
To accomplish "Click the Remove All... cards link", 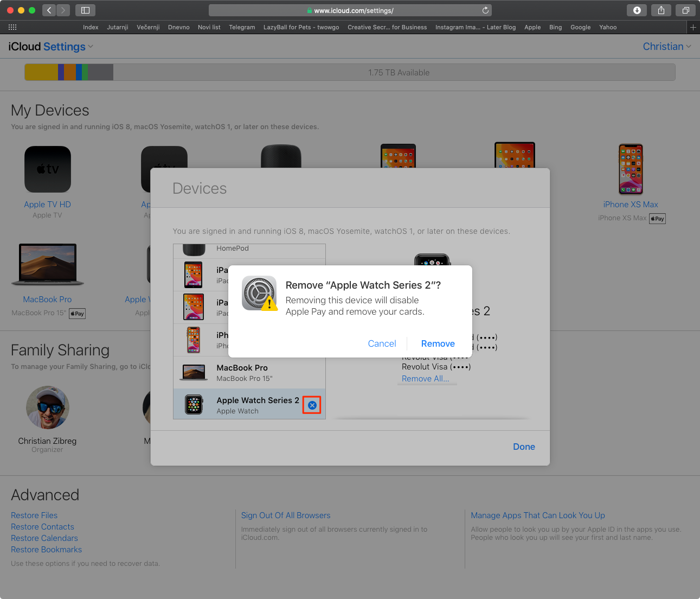I will pyautogui.click(x=425, y=379).
